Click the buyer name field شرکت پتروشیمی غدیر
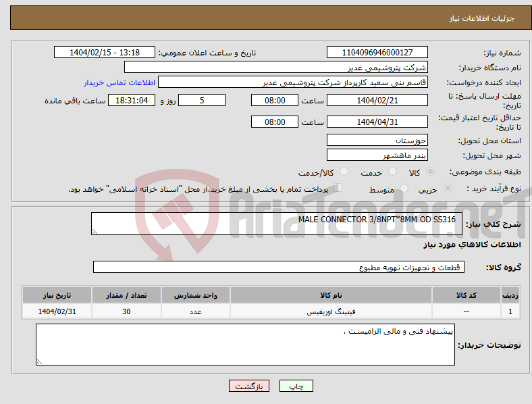Image resolution: width=532 pixels, height=404 pixels. (276, 67)
